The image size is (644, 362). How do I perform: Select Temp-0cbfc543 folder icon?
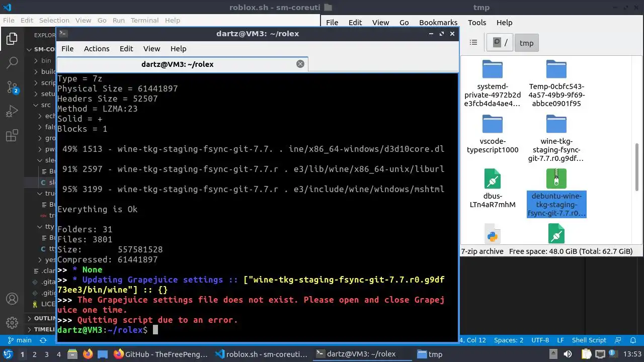click(556, 69)
